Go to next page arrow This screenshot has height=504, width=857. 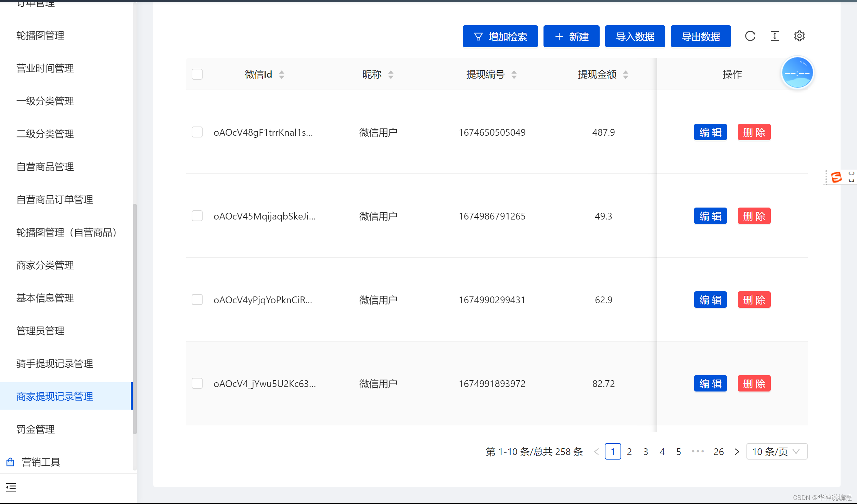point(737,452)
